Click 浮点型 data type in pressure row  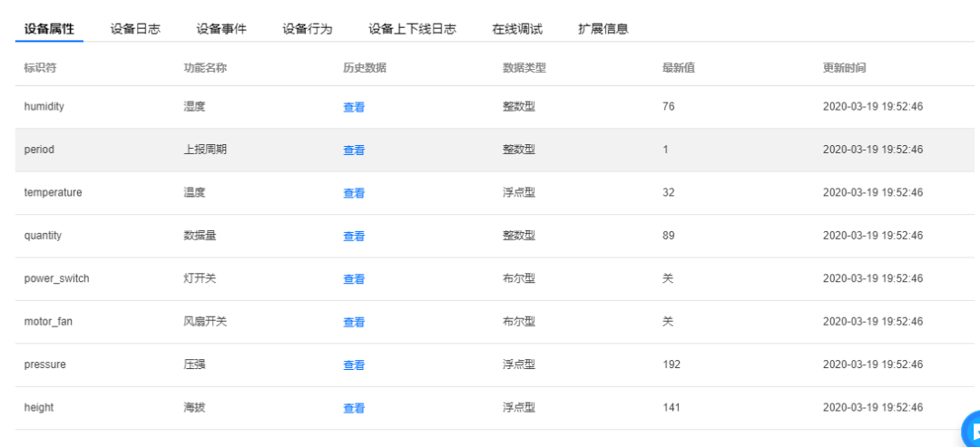click(519, 364)
